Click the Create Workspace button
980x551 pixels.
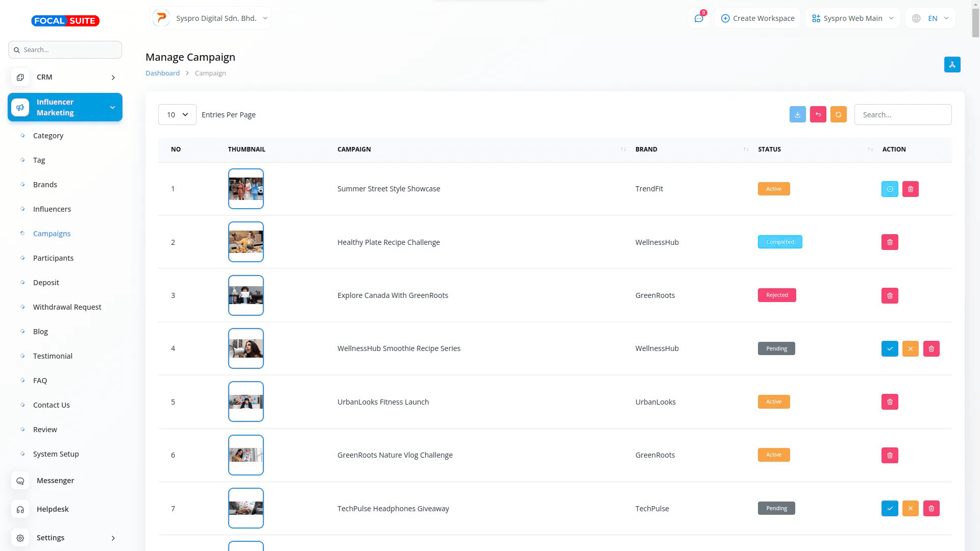(757, 18)
